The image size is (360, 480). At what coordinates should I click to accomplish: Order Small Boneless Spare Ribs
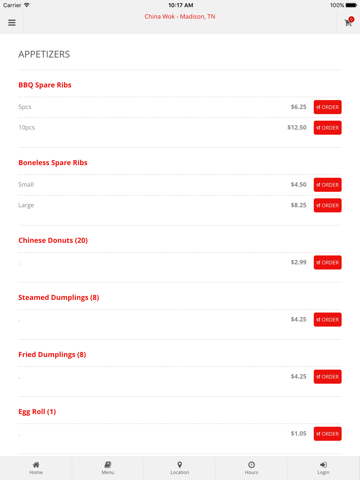point(327,185)
